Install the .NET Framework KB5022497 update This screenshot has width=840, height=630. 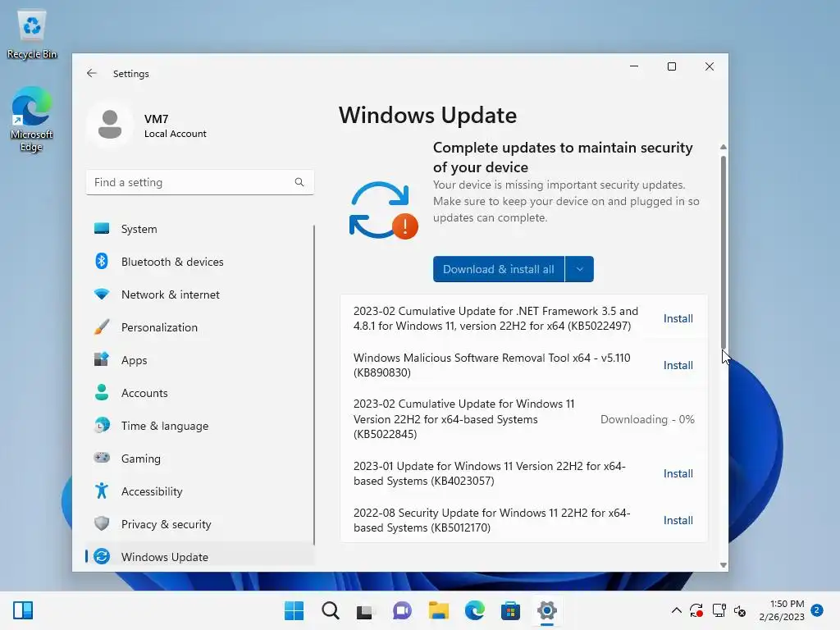tap(678, 319)
